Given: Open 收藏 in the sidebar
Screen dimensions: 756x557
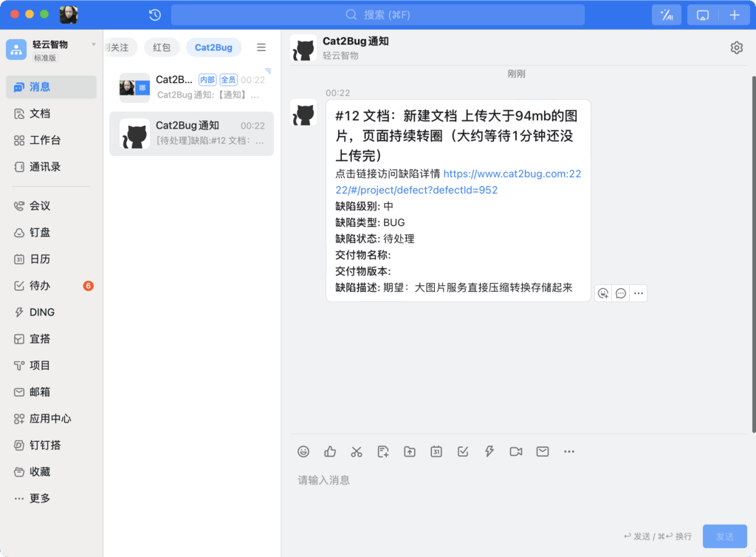Looking at the screenshot, I should pos(51,471).
